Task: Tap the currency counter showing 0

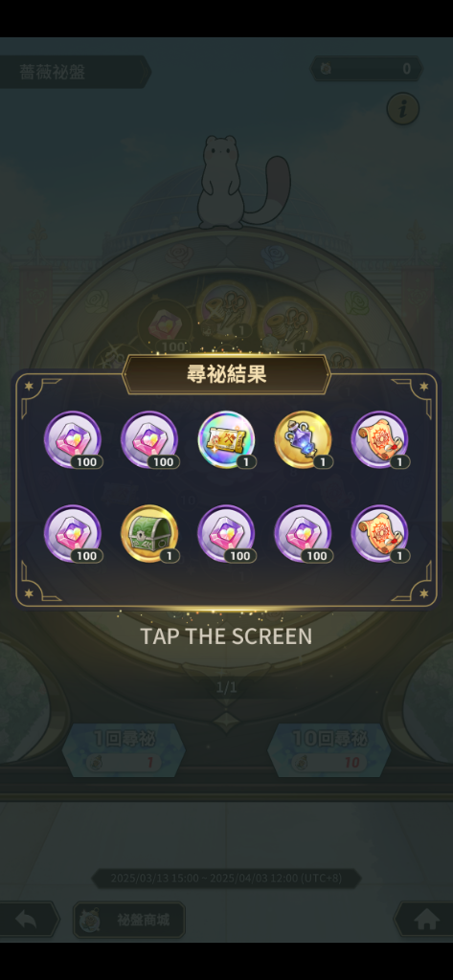Action: [x=367, y=69]
